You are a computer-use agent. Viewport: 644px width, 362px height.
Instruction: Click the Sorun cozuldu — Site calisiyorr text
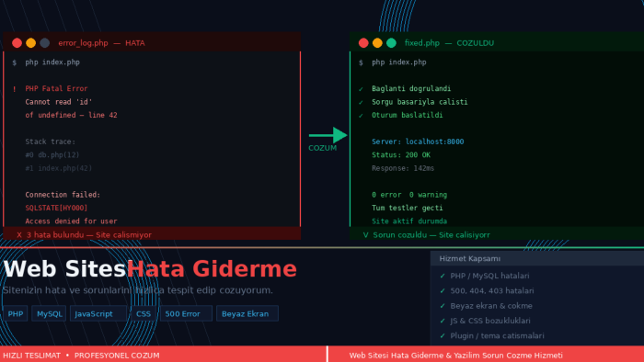click(431, 235)
